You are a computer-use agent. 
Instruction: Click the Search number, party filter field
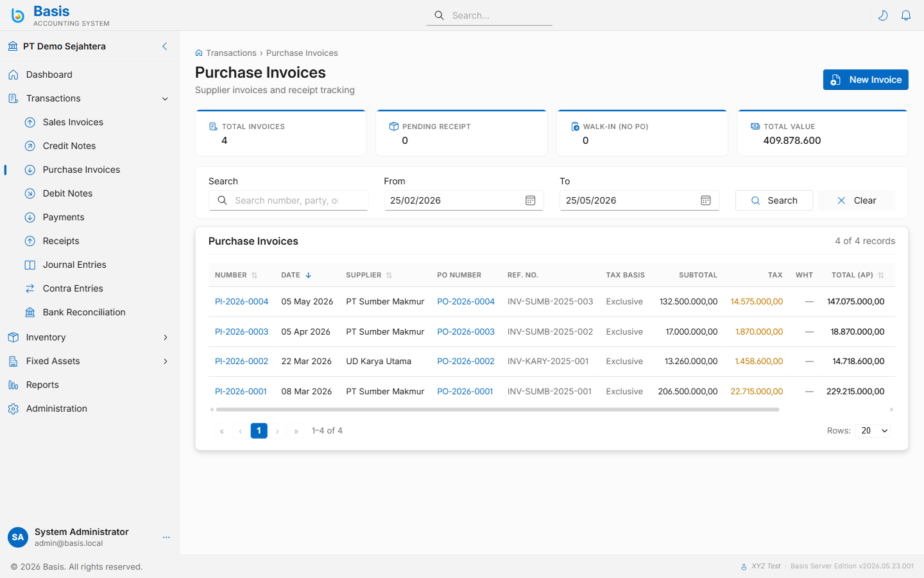288,200
